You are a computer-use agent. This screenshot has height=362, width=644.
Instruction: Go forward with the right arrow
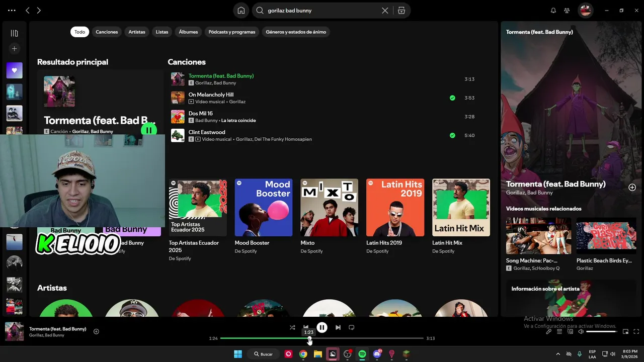39,10
